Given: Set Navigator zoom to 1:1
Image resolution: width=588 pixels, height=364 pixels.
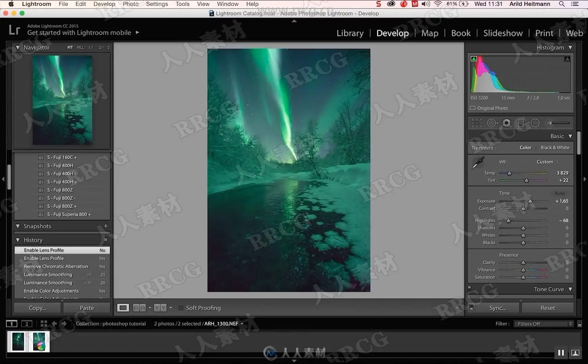Looking at the screenshot, I should click(91, 48).
